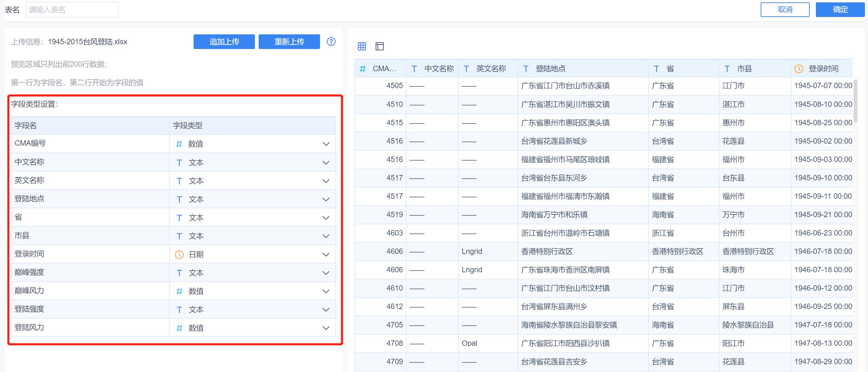
Task: Click the 重新上传 re-upload button
Action: tap(289, 42)
